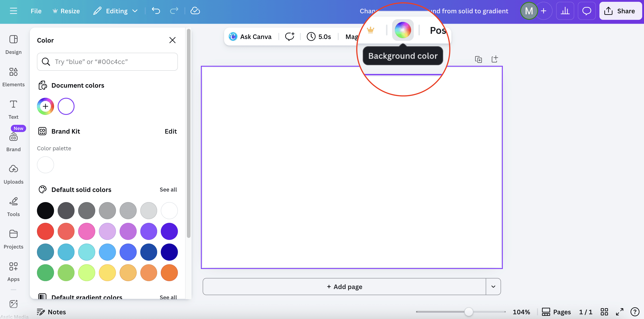Open the comments speech bubble icon
The height and width of the screenshot is (319, 644).
click(x=586, y=11)
